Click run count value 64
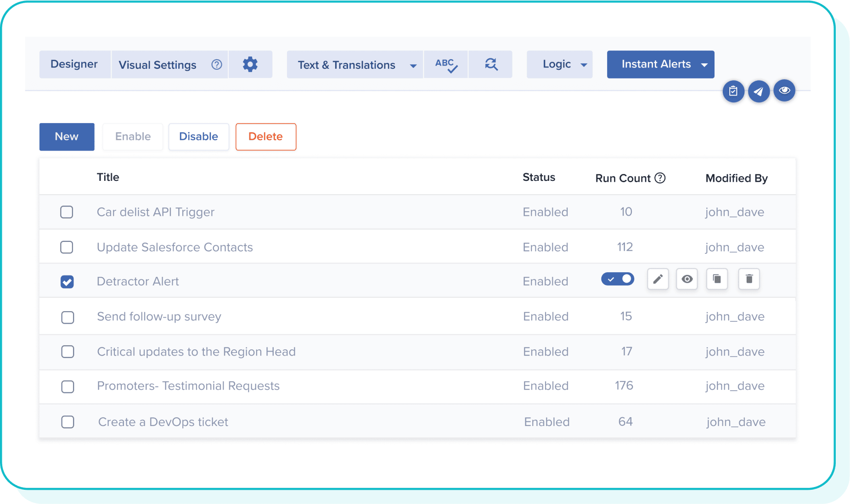Screen dimensions: 850x504 [x=625, y=421]
